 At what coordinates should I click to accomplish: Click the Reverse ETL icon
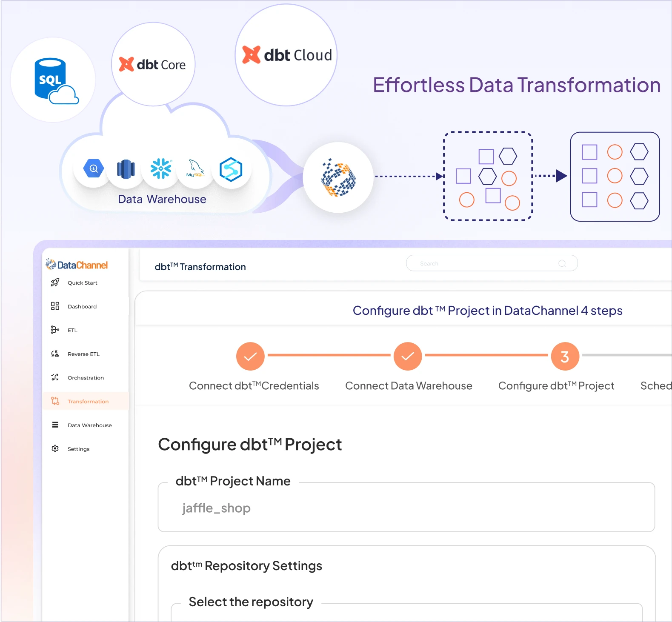[55, 354]
